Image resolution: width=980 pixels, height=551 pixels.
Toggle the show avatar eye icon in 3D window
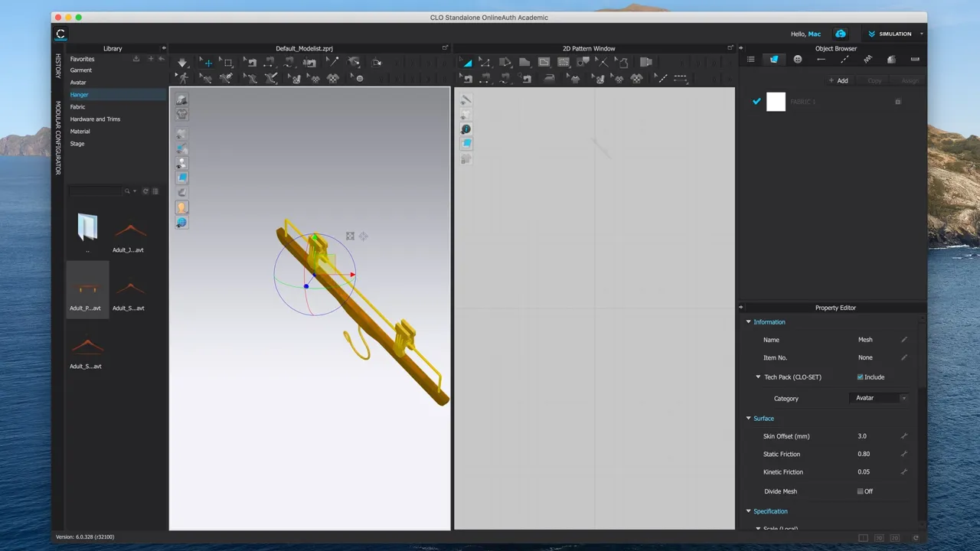click(x=181, y=163)
